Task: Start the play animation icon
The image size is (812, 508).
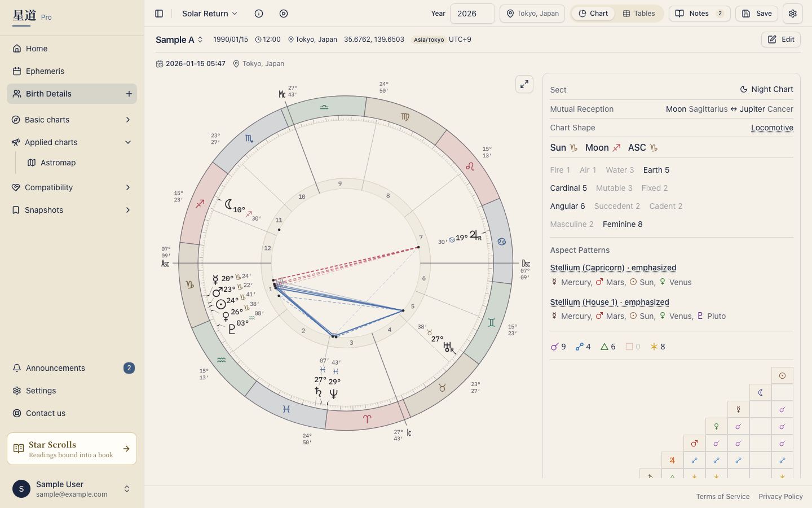Action: 284,14
